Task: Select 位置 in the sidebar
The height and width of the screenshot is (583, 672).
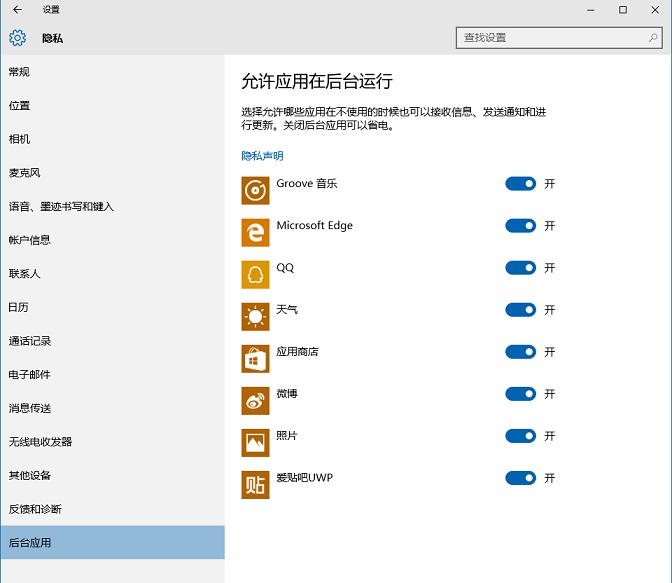Action: (x=20, y=105)
